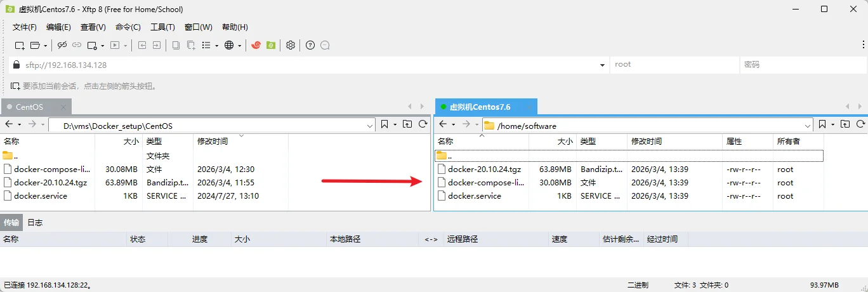Click the green Xftp icon in toolbar
Image resolution: width=868 pixels, height=292 pixels.
click(271, 45)
